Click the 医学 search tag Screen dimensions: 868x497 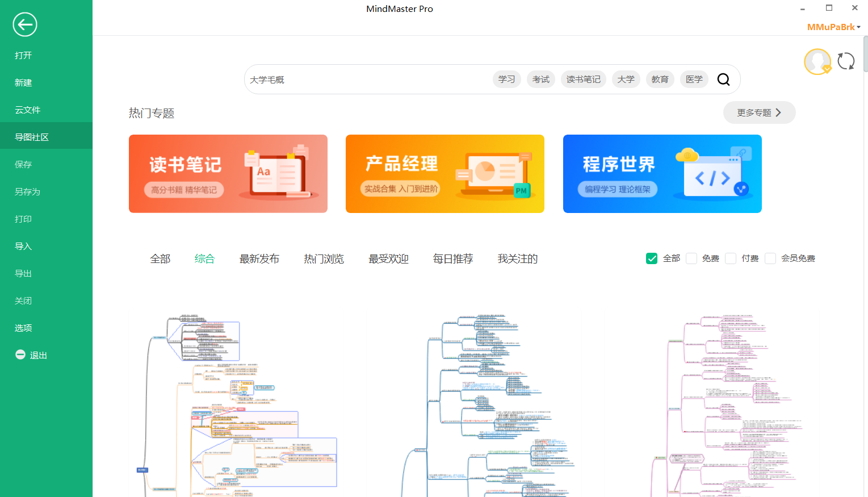pos(694,80)
